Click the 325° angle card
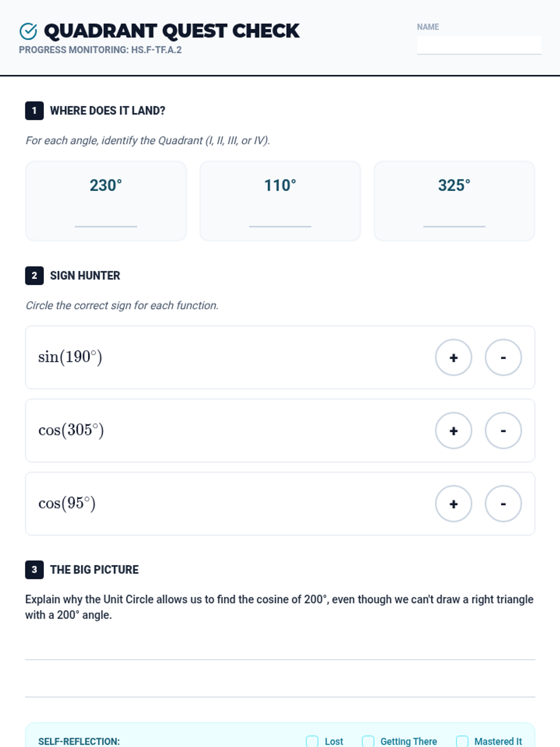This screenshot has width=560, height=747. (x=454, y=201)
